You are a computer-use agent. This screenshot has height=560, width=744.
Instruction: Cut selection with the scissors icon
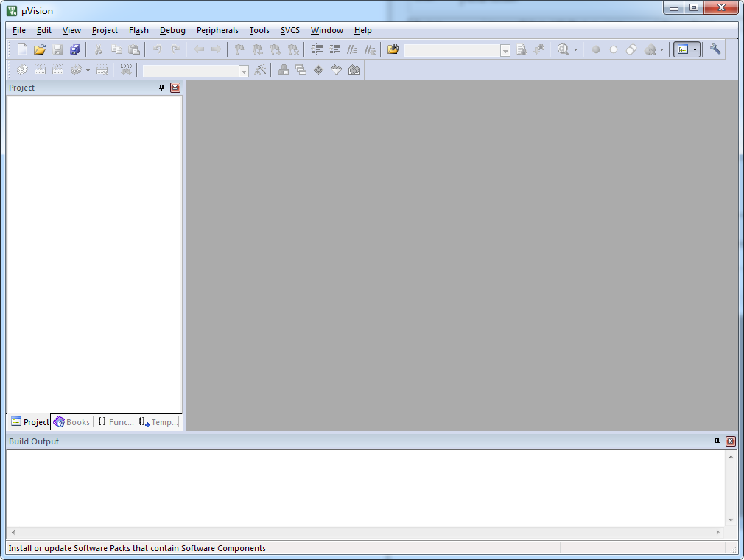98,49
